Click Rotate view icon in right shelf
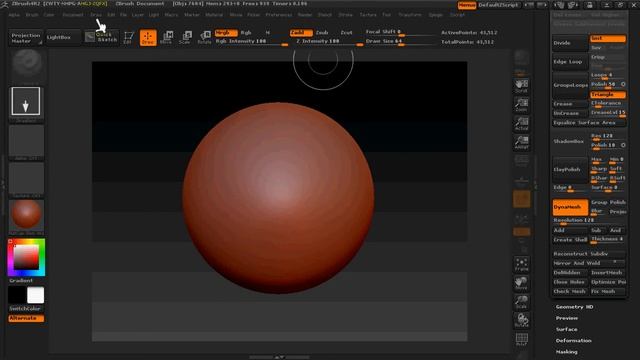The image size is (640, 360). [521, 320]
